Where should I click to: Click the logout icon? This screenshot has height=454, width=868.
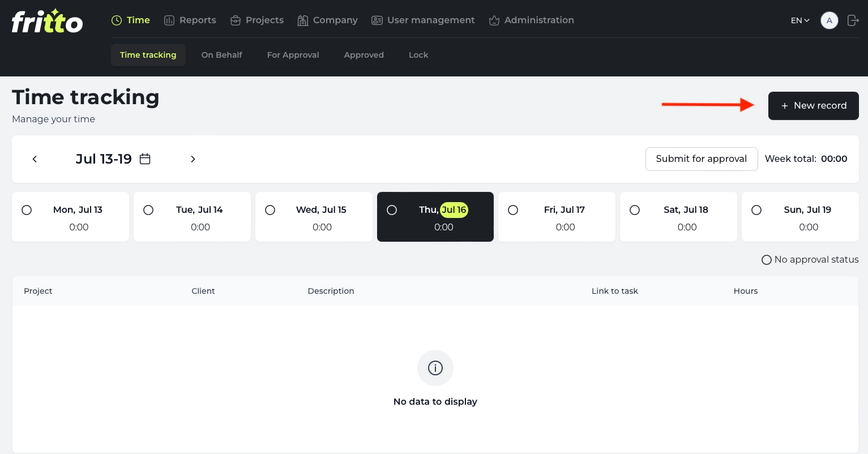tap(853, 20)
